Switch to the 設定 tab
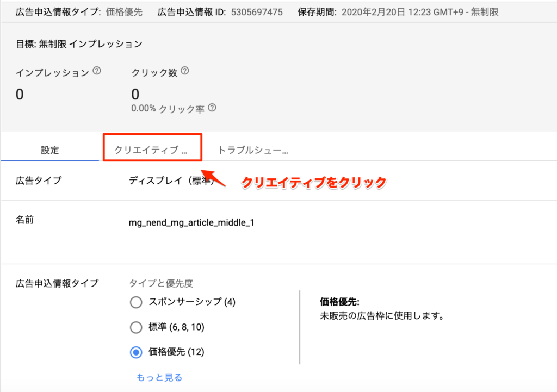557x392 pixels. [49, 150]
